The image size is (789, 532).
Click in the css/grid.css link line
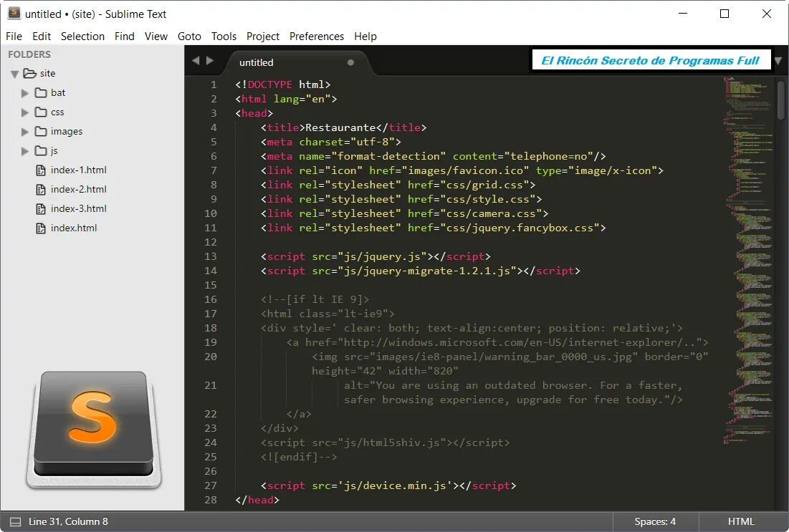(x=398, y=185)
